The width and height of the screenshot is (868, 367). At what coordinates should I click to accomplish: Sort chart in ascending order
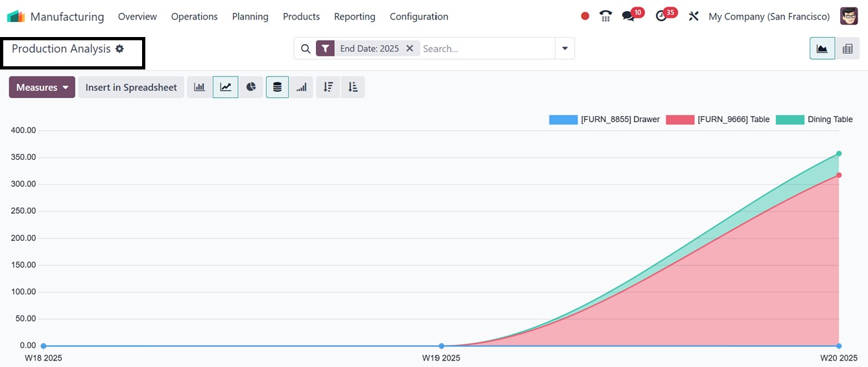tap(353, 87)
